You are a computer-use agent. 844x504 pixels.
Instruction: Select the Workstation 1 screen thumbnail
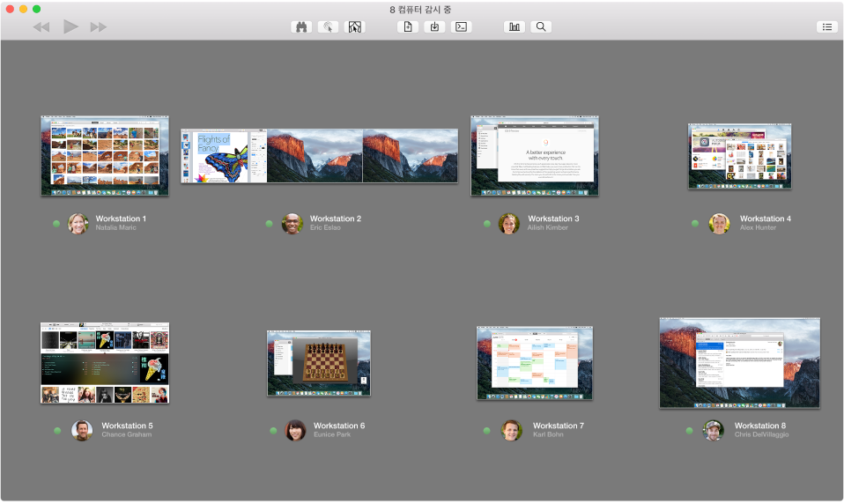coord(104,155)
